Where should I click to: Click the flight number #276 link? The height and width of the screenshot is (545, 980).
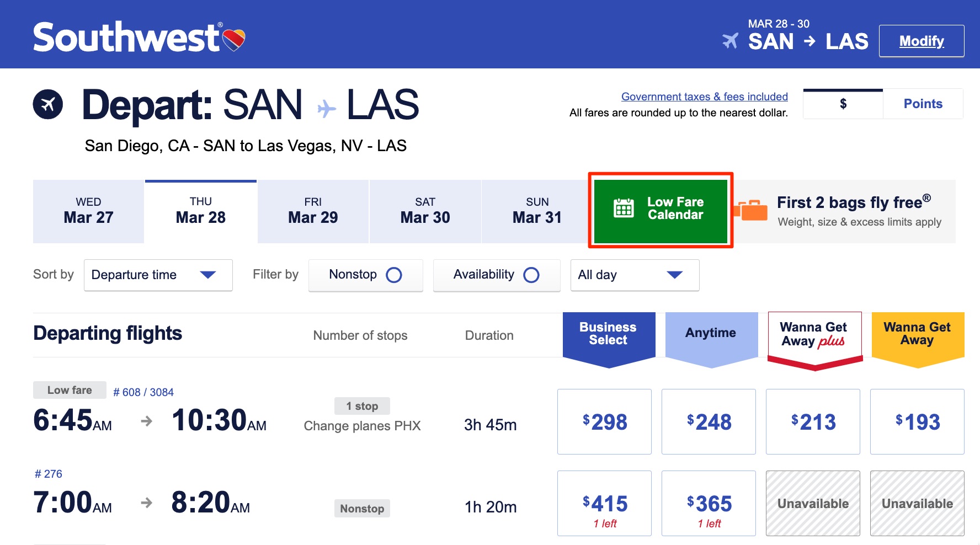click(49, 473)
